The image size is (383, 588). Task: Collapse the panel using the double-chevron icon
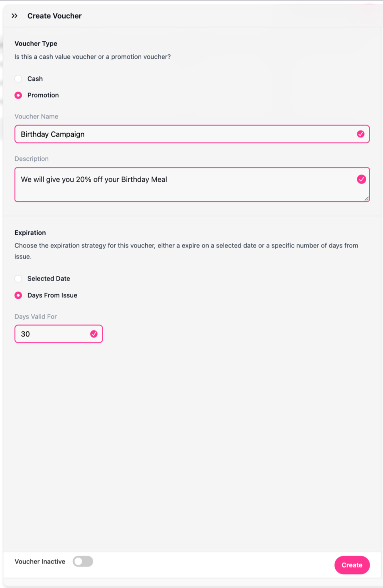coord(14,16)
